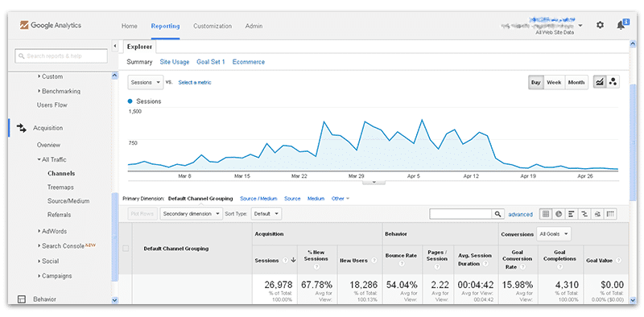The width and height of the screenshot is (644, 317).
Task: Toggle the Day granularity button
Action: point(536,82)
